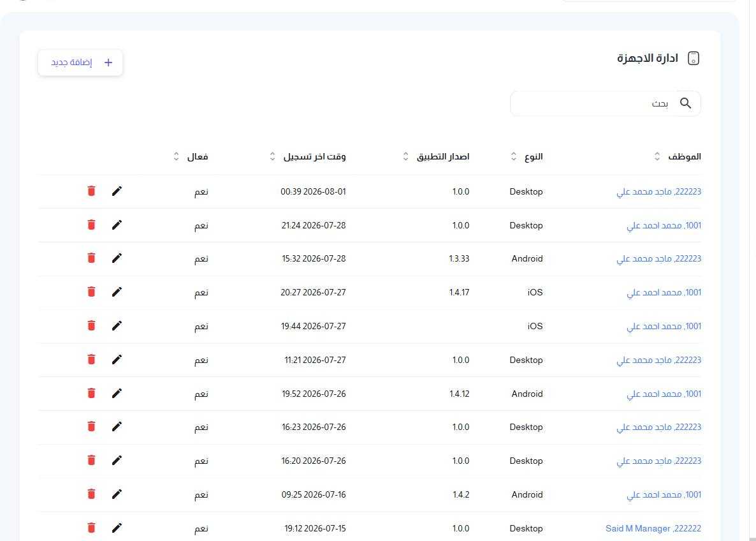Edit the Android device version 1.3.33

click(117, 258)
